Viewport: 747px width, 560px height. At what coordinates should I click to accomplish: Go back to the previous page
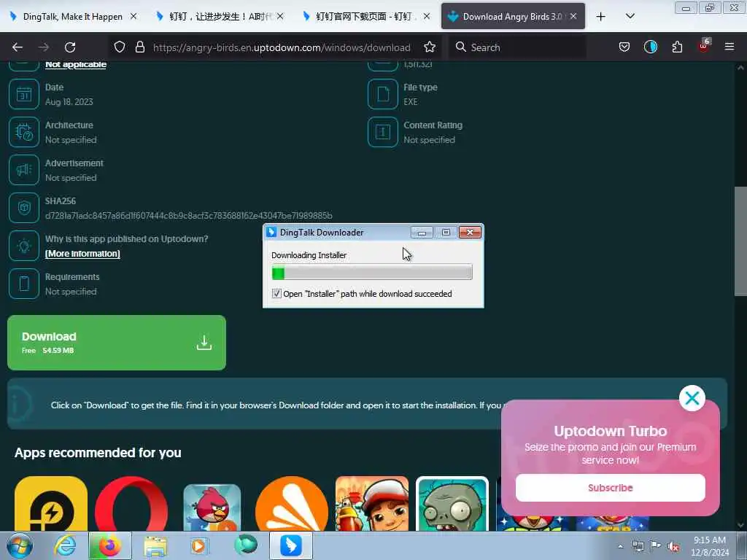[x=18, y=47]
